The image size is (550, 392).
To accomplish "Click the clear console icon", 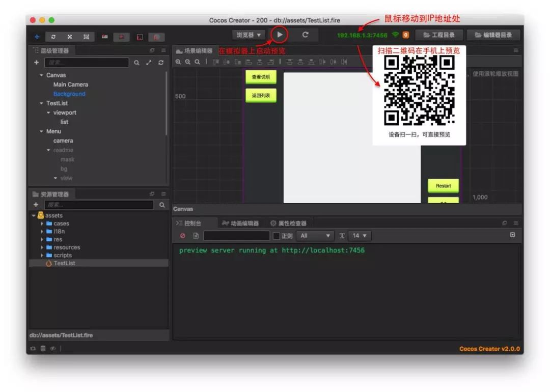I will pos(183,236).
